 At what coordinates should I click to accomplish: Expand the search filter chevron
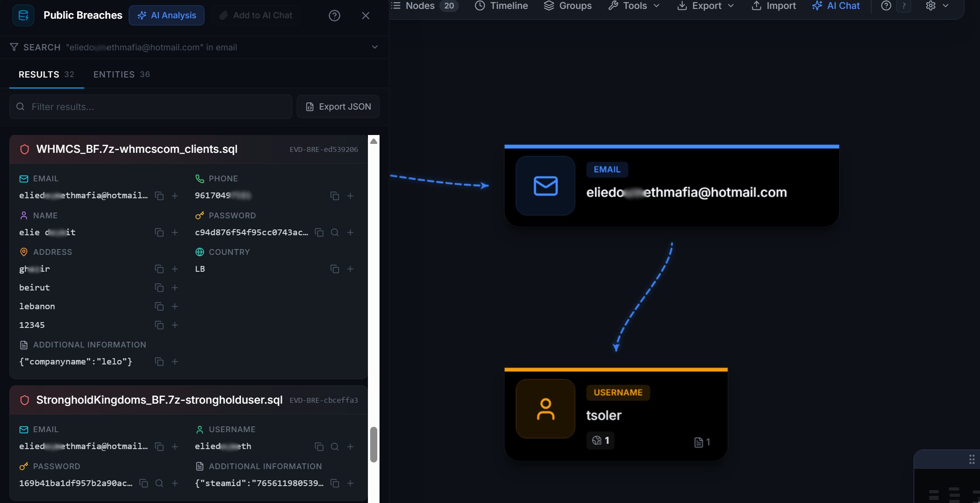pyautogui.click(x=375, y=47)
